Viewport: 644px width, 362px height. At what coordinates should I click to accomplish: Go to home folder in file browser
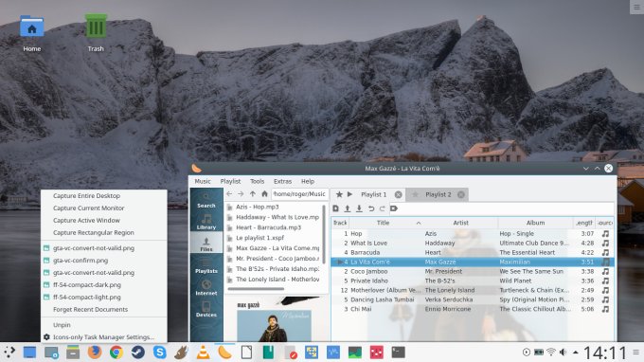(x=264, y=194)
